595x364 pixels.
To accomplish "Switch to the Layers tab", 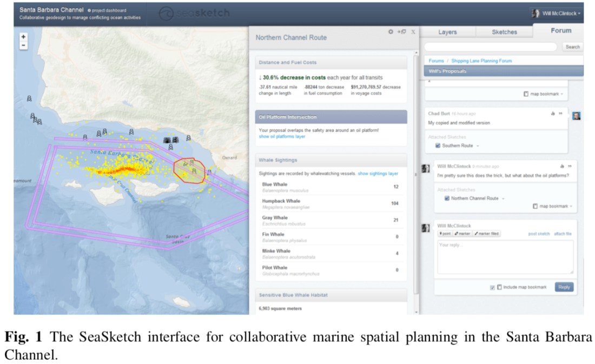I will pyautogui.click(x=447, y=32).
